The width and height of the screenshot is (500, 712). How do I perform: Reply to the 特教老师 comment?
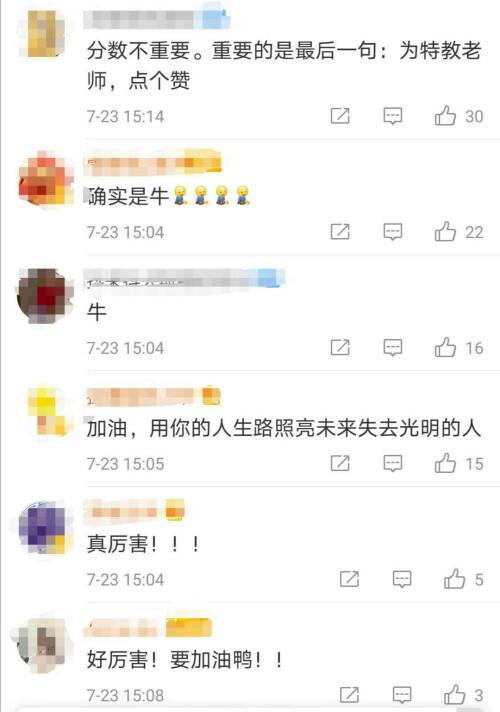click(392, 116)
